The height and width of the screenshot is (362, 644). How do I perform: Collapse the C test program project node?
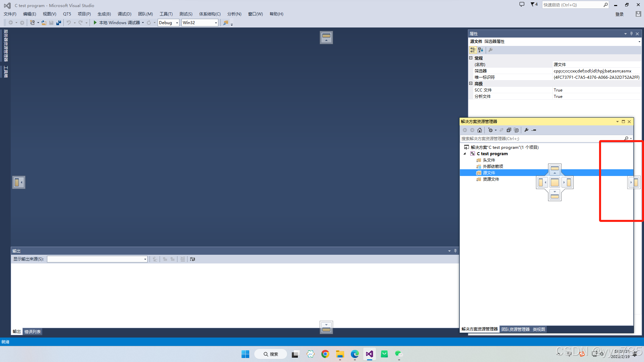point(465,154)
